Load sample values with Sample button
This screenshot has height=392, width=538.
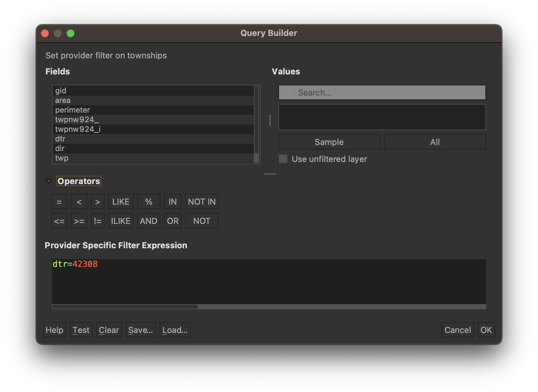[329, 142]
